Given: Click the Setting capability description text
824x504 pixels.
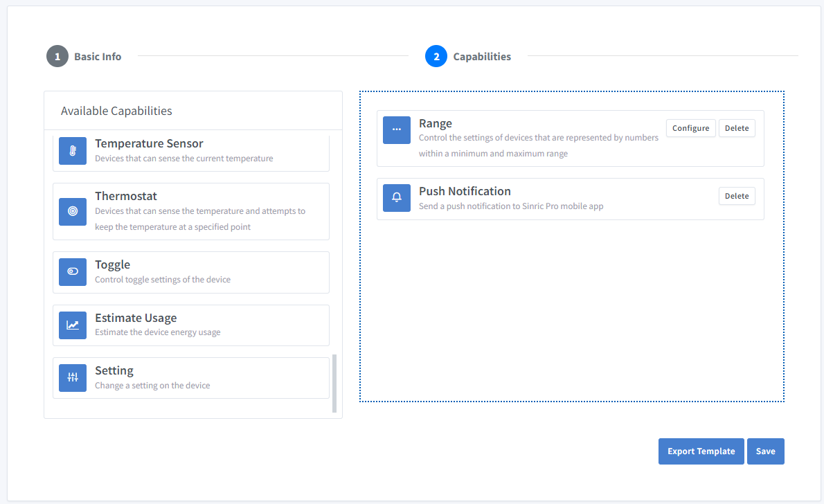Looking at the screenshot, I should [x=152, y=386].
